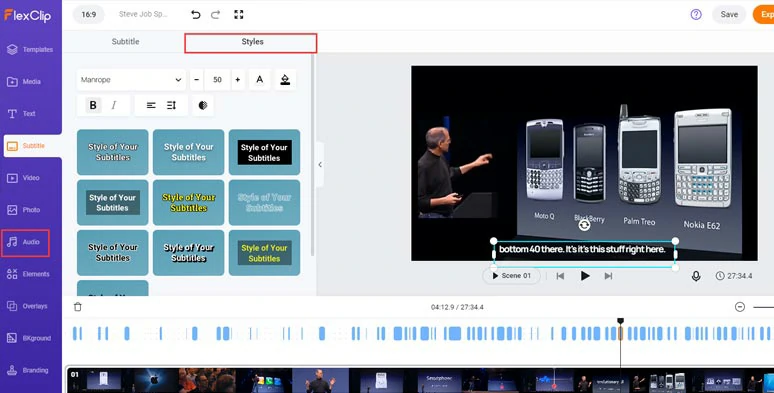This screenshot has height=393, width=774.
Task: Open the help question mark icon
Action: click(696, 14)
